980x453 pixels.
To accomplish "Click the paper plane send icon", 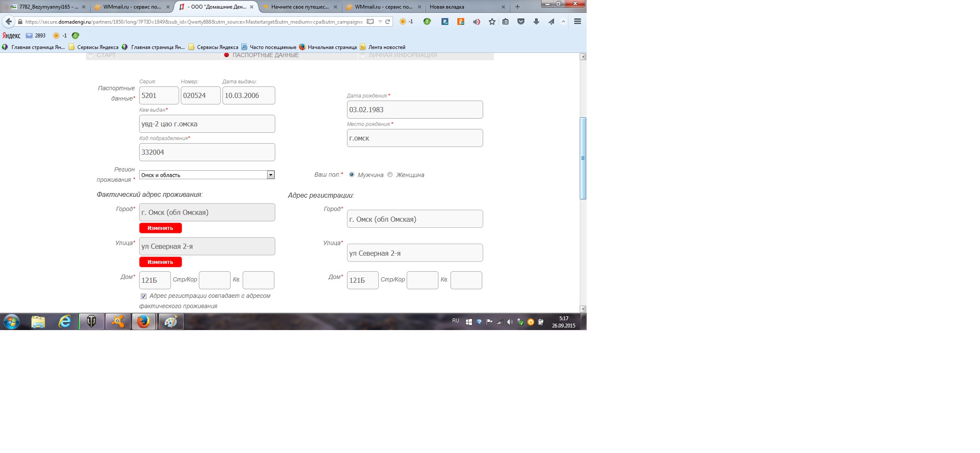I will [551, 21].
